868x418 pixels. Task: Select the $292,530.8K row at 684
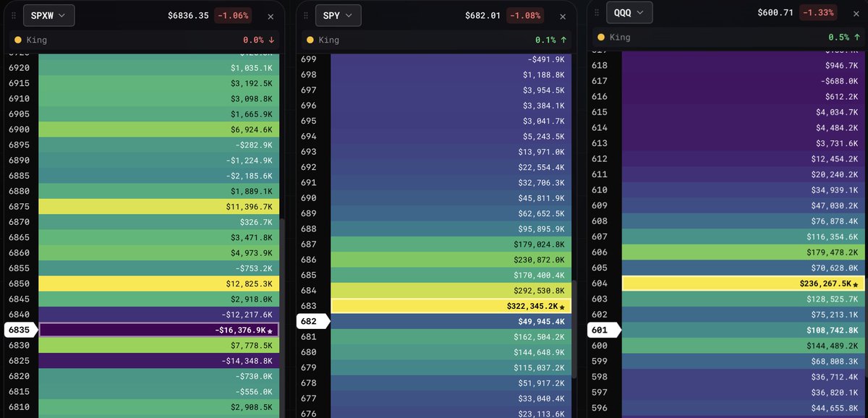[451, 291]
